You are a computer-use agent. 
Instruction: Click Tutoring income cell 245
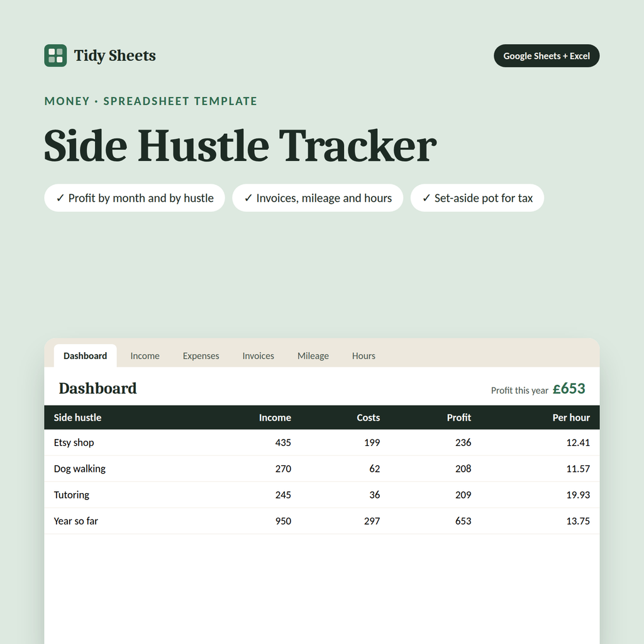(x=283, y=495)
